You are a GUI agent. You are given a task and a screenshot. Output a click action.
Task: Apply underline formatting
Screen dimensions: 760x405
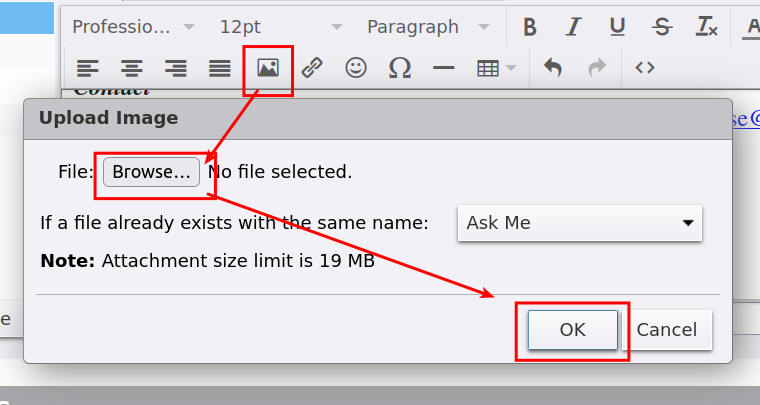[x=617, y=27]
